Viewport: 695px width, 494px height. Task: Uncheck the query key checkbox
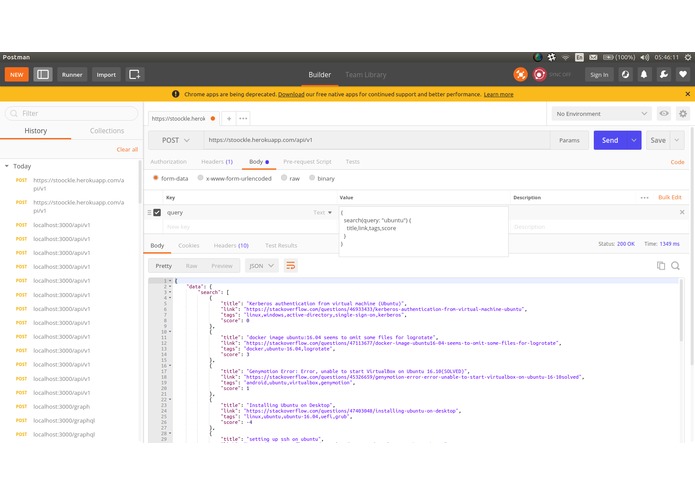coord(157,213)
